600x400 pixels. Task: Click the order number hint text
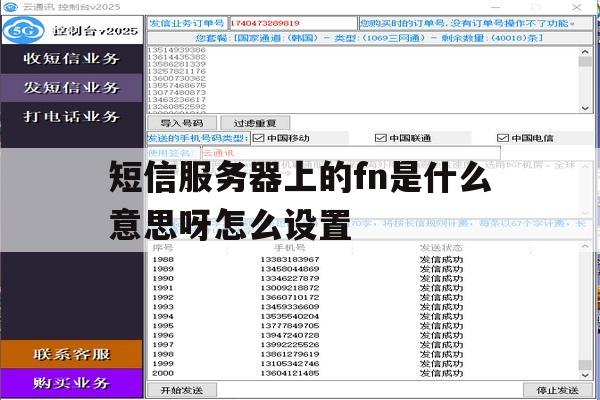coord(467,23)
